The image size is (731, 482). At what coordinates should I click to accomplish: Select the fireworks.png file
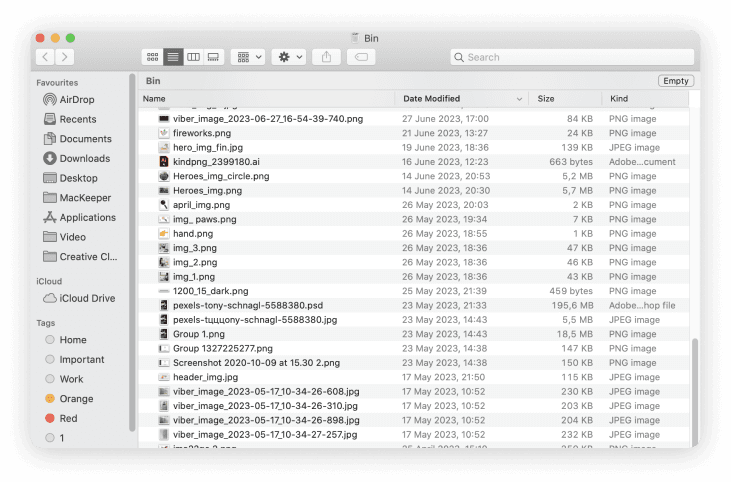coord(201,133)
